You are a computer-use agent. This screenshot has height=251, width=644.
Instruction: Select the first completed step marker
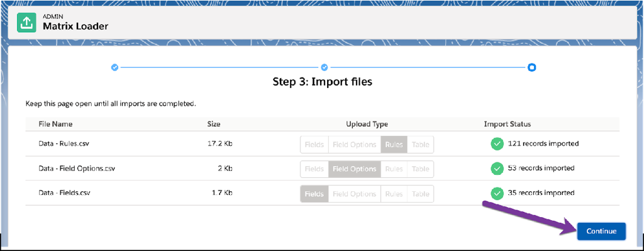tap(115, 67)
